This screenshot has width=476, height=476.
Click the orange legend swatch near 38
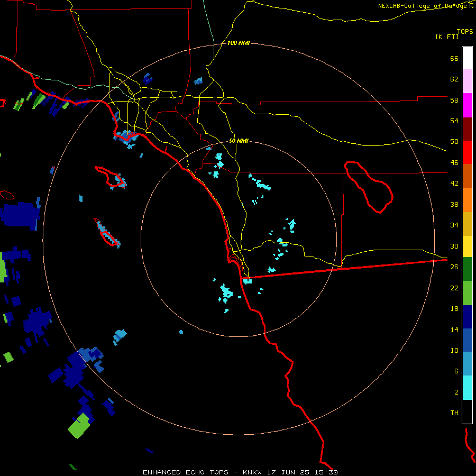(467, 200)
